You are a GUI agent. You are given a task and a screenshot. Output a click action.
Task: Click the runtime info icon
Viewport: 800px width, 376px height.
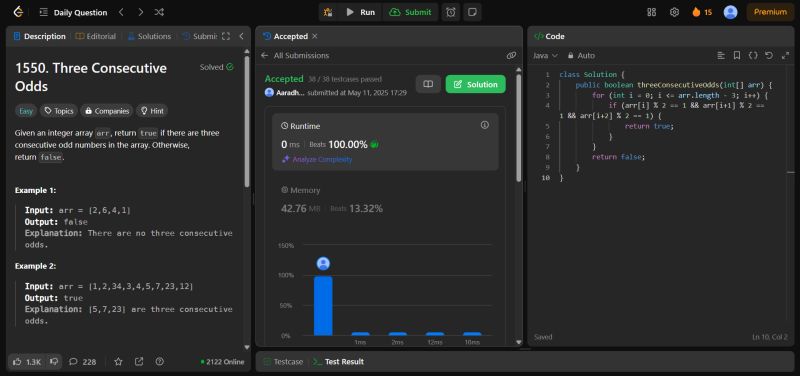[485, 125]
